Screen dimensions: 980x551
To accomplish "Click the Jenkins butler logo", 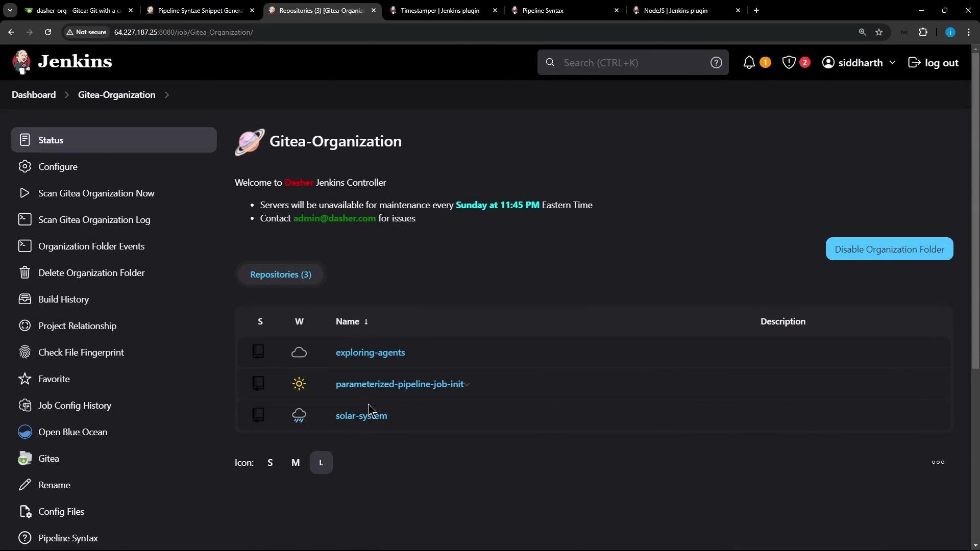I will [x=21, y=62].
